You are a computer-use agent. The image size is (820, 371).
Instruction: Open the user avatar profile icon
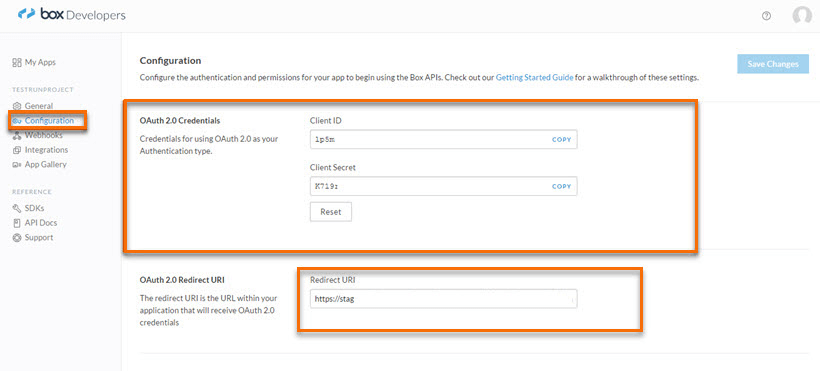coord(802,16)
